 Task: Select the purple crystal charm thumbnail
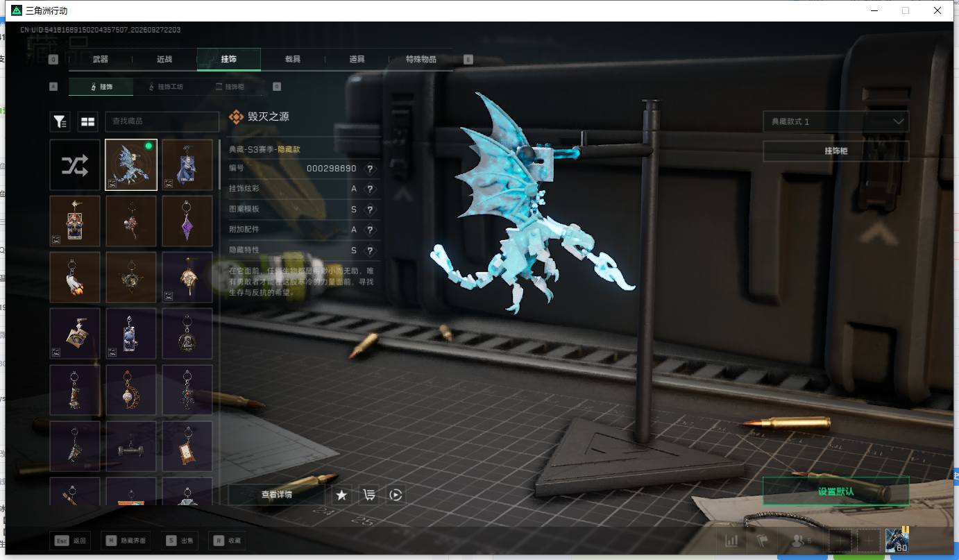coord(187,221)
